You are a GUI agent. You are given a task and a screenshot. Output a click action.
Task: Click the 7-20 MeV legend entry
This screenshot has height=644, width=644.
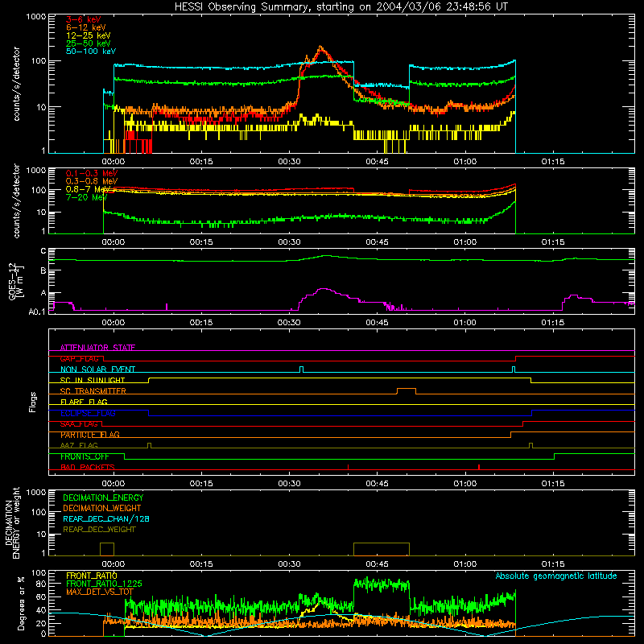coord(86,197)
